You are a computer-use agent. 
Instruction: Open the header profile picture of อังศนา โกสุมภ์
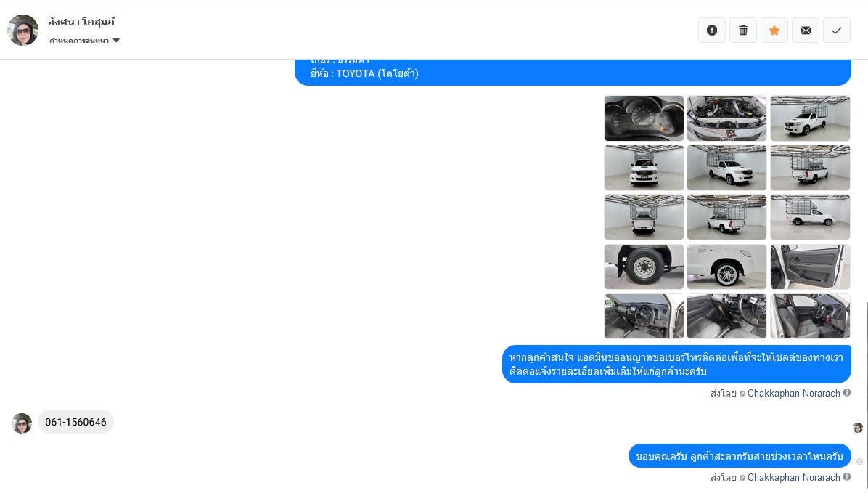(22, 30)
